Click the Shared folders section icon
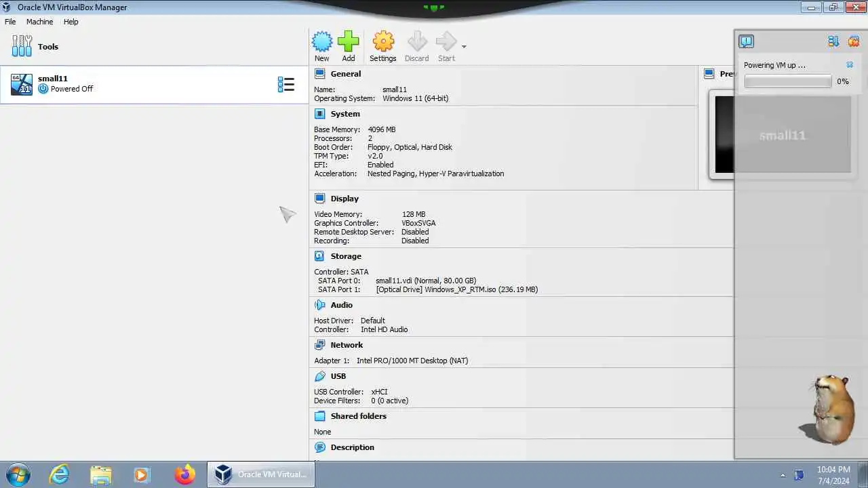The height and width of the screenshot is (488, 868). (320, 416)
